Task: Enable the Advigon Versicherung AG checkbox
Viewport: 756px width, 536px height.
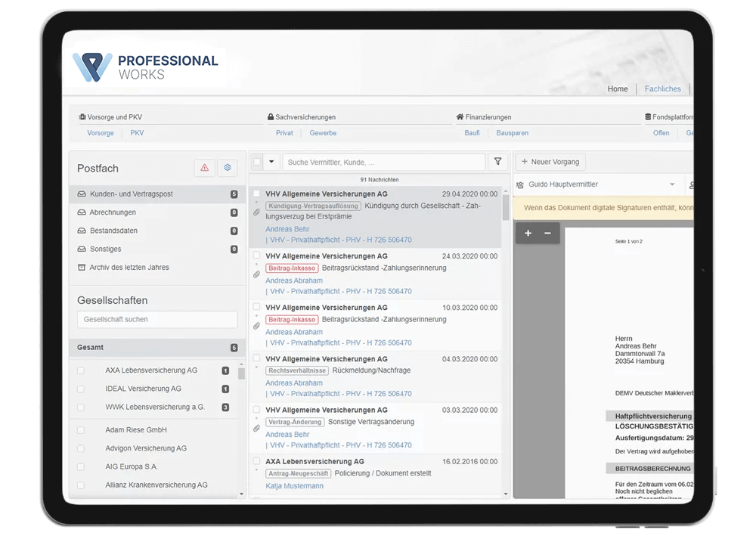Action: pyautogui.click(x=81, y=448)
